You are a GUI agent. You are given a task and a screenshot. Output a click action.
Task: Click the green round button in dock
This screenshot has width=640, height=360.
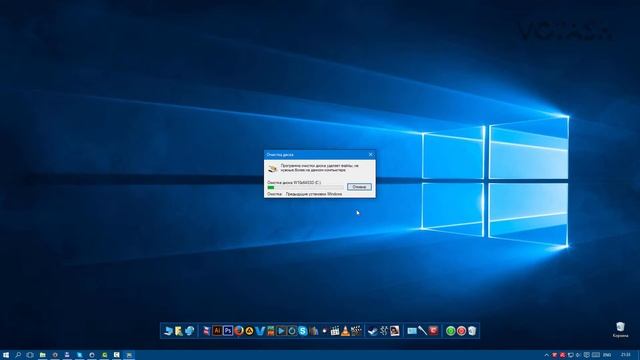[x=450, y=331]
